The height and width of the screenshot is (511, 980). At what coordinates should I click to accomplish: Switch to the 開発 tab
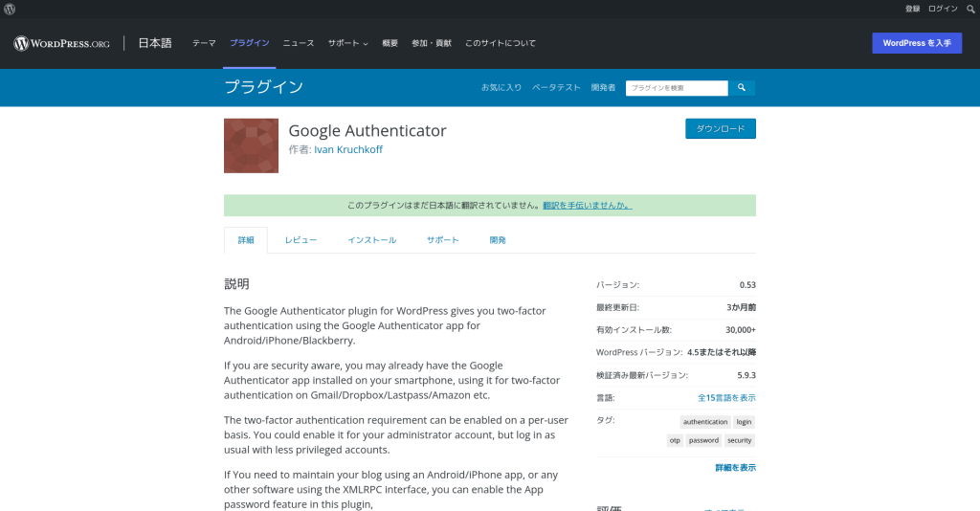[x=498, y=240]
